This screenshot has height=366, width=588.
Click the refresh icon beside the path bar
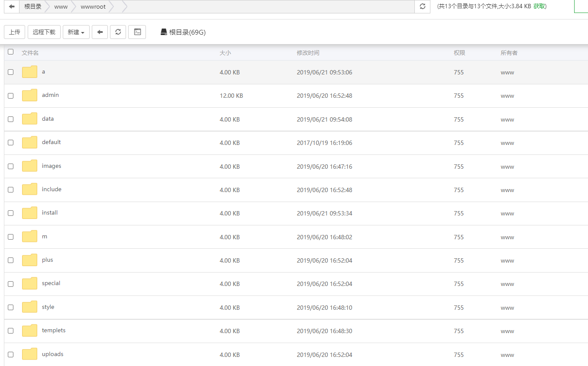[x=423, y=6]
